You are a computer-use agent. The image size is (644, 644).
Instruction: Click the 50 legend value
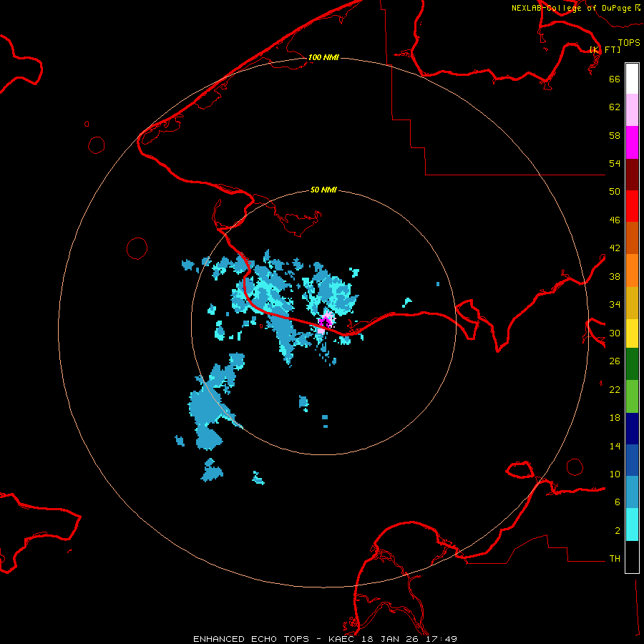tap(615, 192)
